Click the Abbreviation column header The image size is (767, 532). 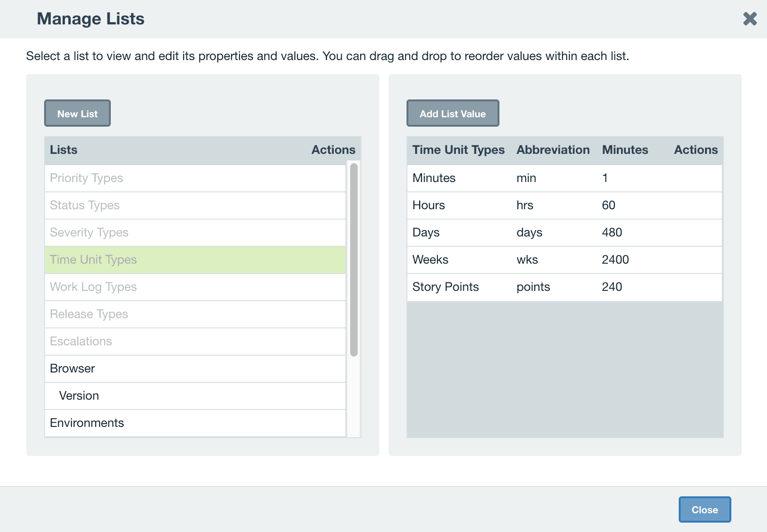tap(553, 150)
